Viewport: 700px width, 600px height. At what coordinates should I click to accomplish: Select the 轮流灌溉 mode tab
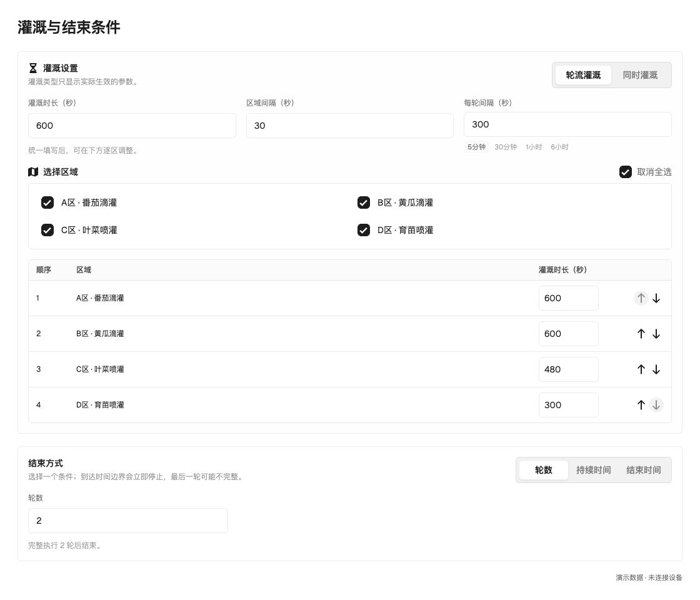click(x=583, y=75)
